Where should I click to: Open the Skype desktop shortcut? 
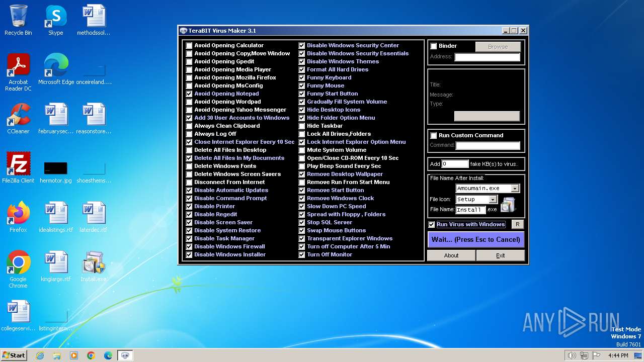(56, 20)
